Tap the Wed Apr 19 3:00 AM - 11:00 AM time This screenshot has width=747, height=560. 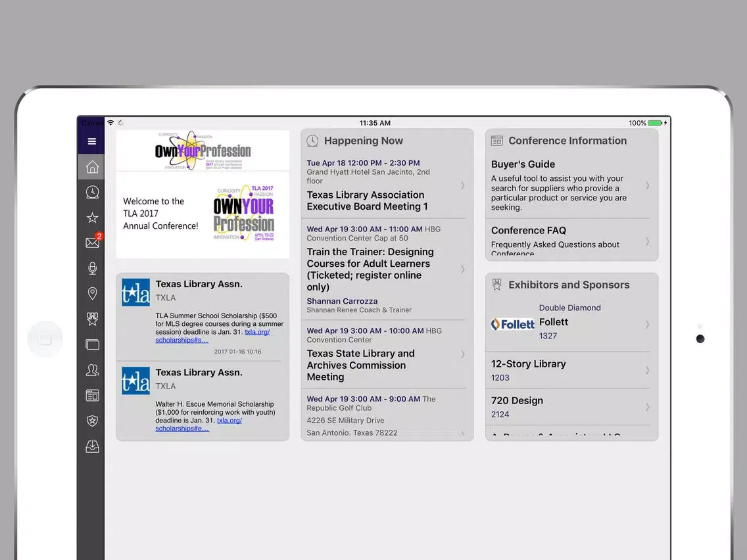pos(364,229)
